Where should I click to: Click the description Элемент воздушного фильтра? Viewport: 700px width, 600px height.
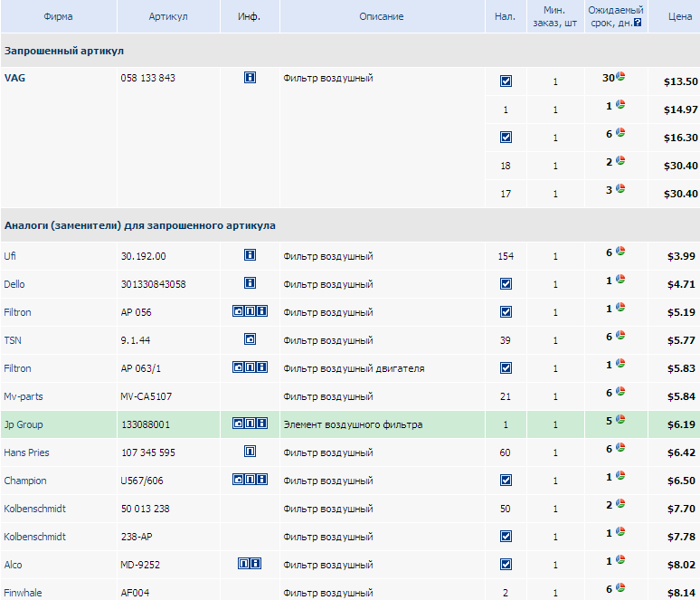353,424
